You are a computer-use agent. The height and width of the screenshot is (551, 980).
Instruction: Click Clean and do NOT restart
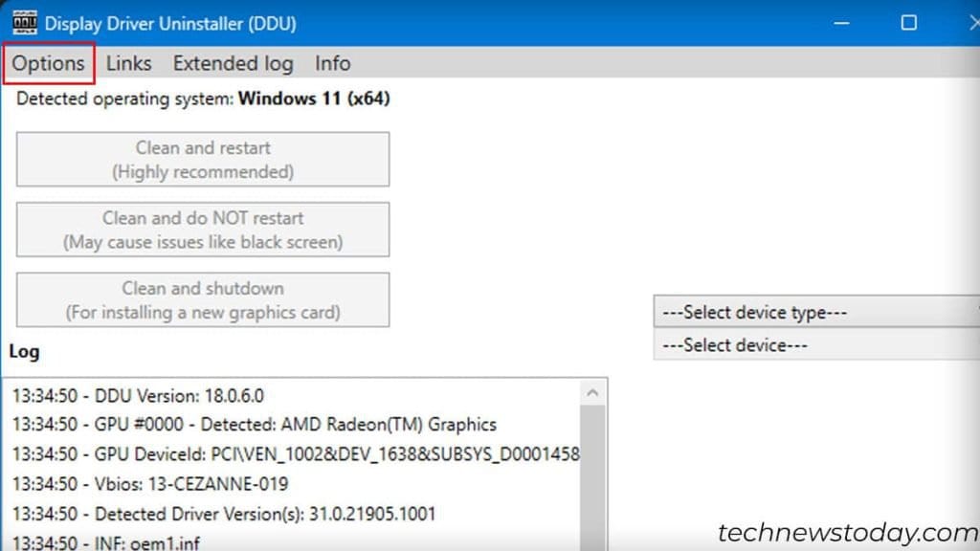[x=202, y=230]
